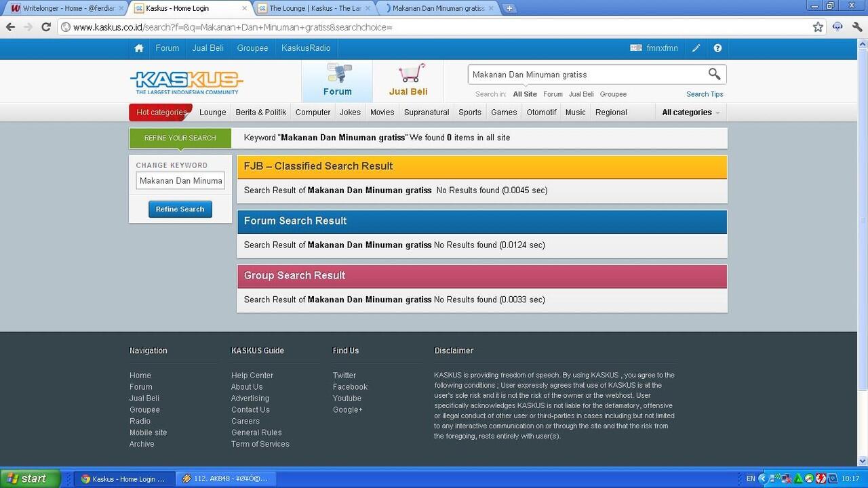
Task: Open the Lounge category
Action: coord(213,113)
